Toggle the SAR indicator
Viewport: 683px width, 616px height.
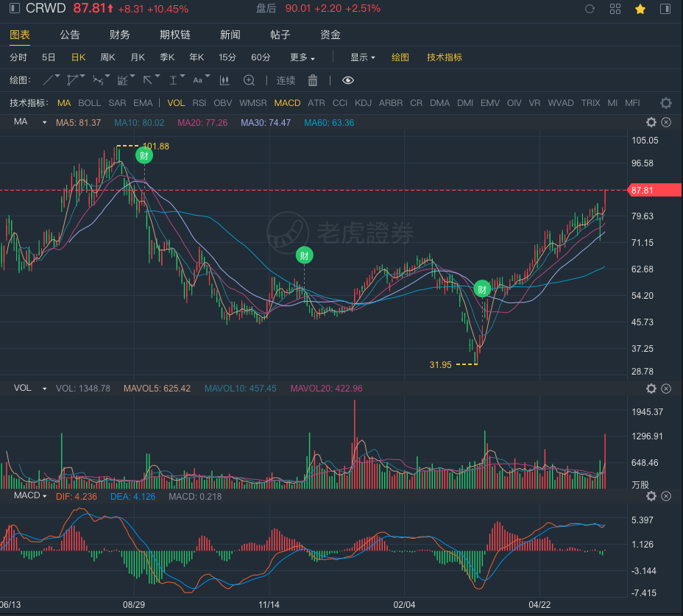coord(117,103)
